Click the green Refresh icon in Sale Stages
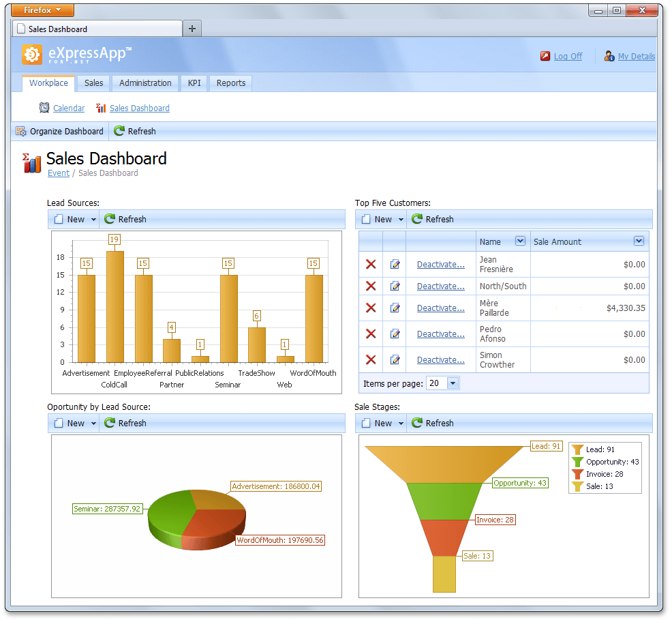This screenshot has width=672, height=622. point(417,424)
